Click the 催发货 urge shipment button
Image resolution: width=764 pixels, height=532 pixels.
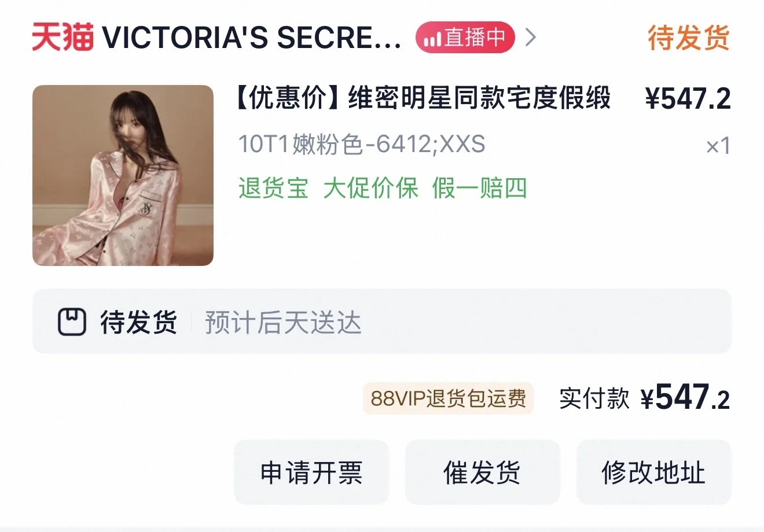pyautogui.click(x=482, y=472)
